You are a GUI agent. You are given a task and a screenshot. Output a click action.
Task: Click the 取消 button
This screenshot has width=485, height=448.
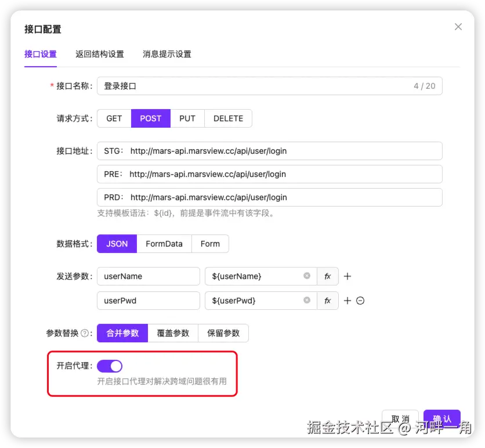(400, 419)
